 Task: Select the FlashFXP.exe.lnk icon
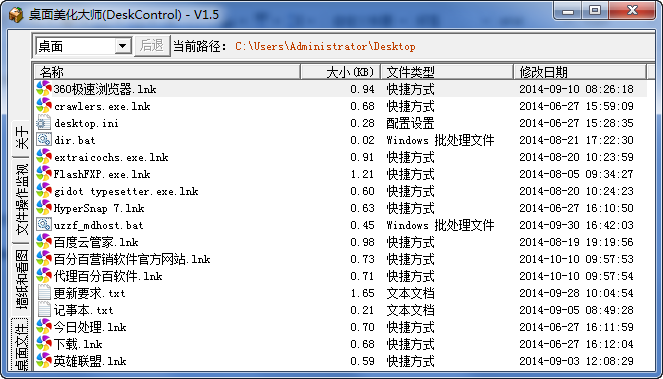click(x=44, y=174)
